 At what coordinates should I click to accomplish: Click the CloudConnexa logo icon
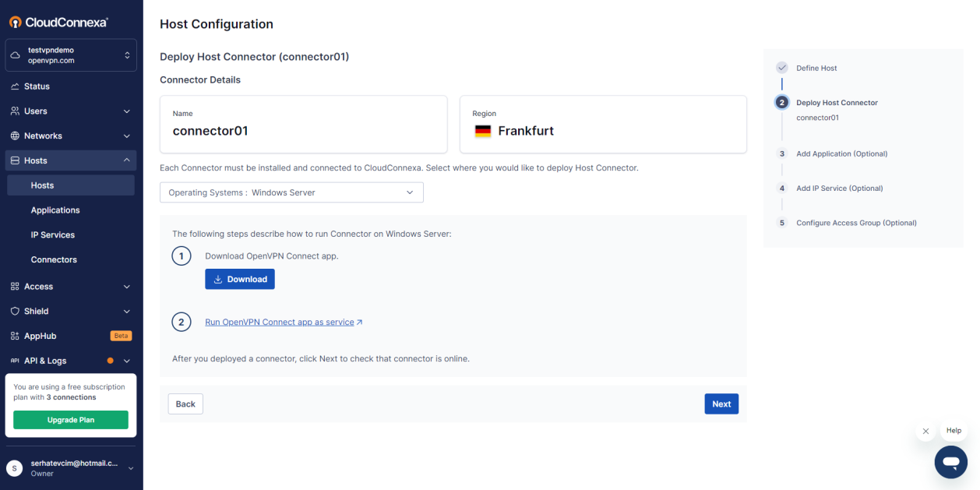coord(15,23)
